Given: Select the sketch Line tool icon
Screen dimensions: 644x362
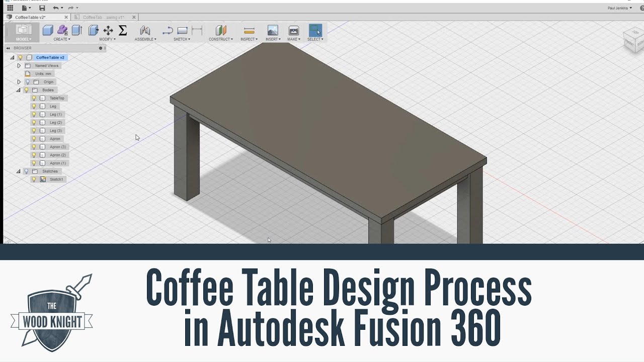Looking at the screenshot, I should (168, 30).
